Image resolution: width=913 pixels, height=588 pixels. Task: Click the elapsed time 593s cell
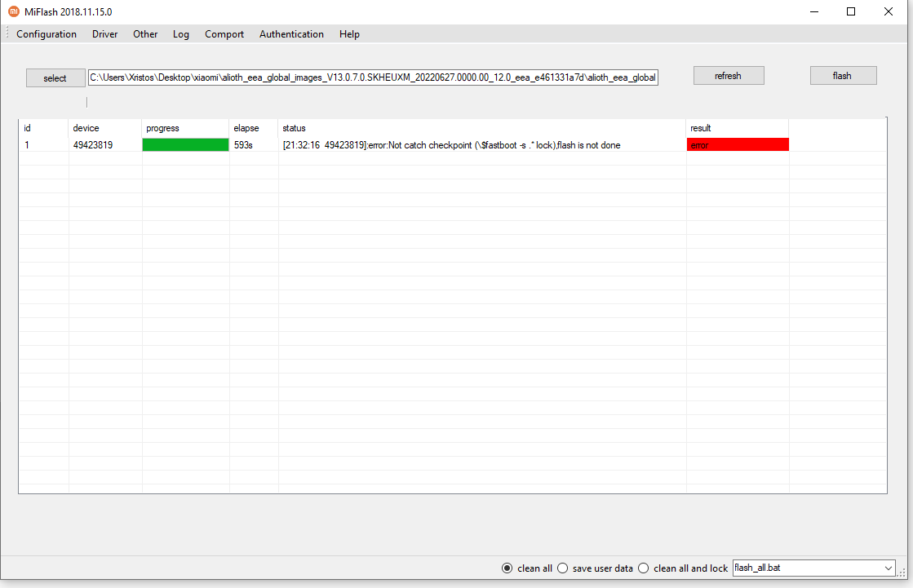pyautogui.click(x=243, y=145)
